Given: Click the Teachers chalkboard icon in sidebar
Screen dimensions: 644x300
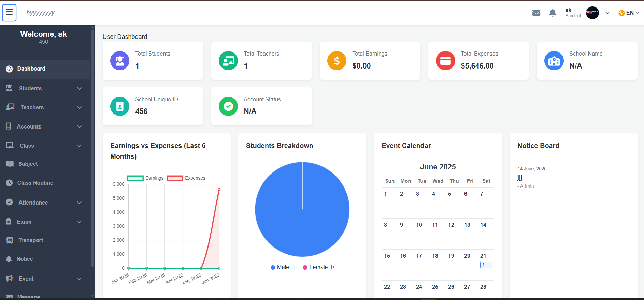Looking at the screenshot, I should pos(10,107).
